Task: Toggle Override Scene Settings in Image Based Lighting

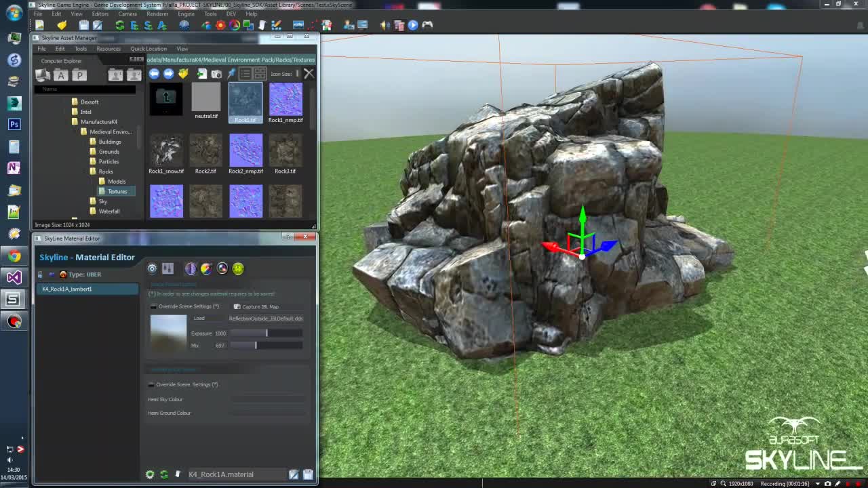Action: [x=152, y=306]
